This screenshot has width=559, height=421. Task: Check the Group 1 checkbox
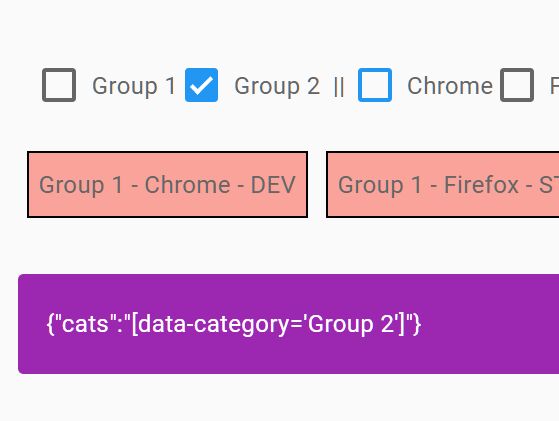click(59, 85)
